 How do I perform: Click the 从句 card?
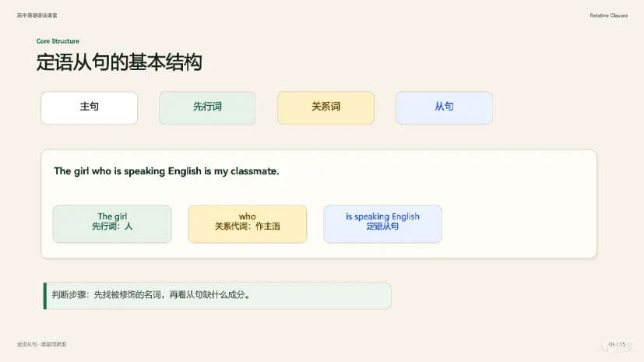444,107
